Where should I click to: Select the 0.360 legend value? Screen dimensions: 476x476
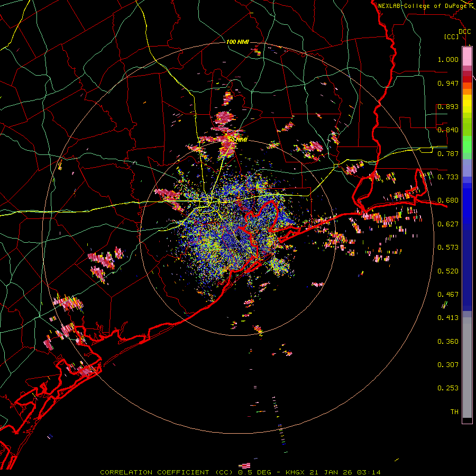point(448,342)
